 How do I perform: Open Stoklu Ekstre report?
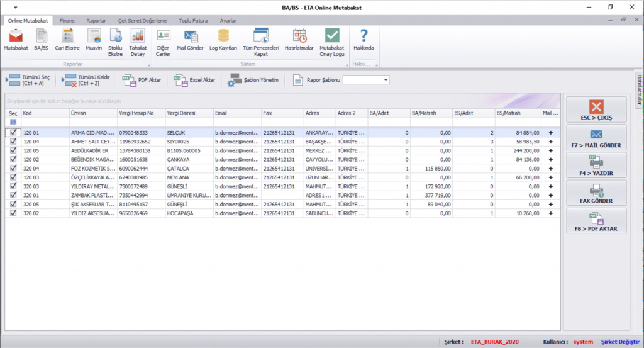(x=116, y=42)
